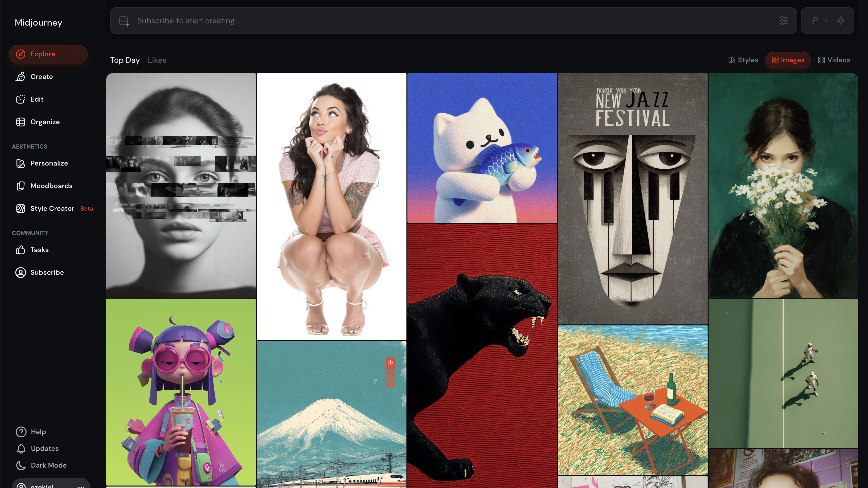Open the New Jazz Festival poster thumbnail
Viewport: 868px width, 488px height.
(x=633, y=199)
